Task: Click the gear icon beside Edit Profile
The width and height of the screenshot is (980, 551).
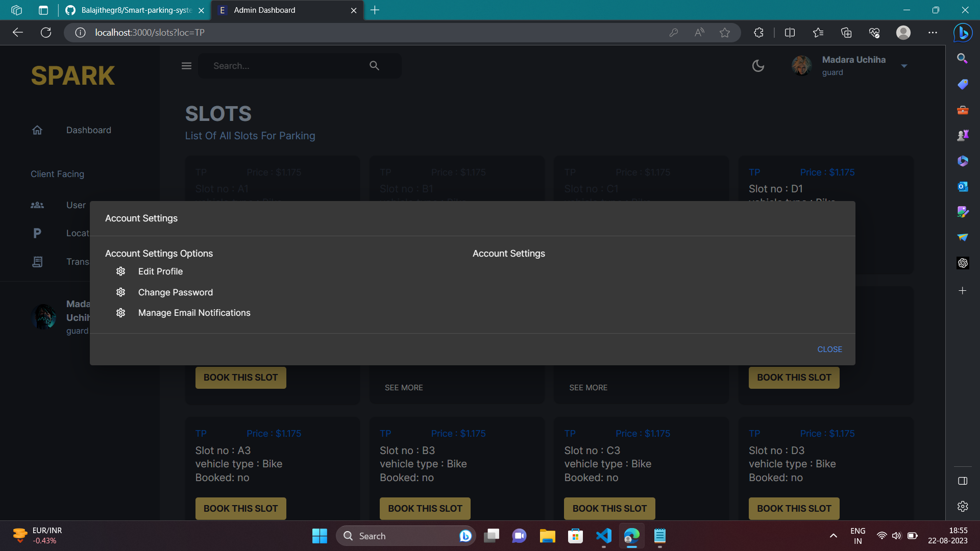Action: [120, 271]
